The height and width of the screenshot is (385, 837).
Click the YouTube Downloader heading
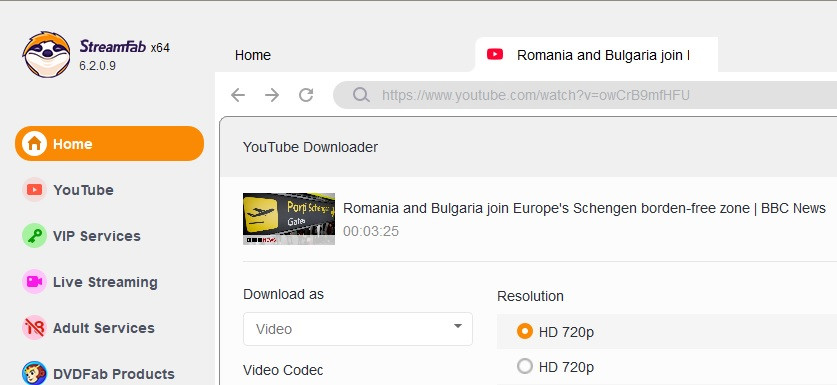310,147
